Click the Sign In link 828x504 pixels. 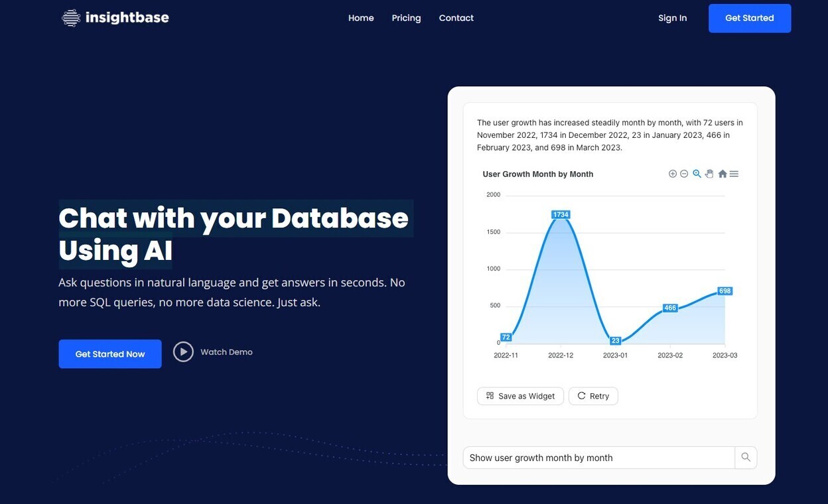pyautogui.click(x=672, y=18)
